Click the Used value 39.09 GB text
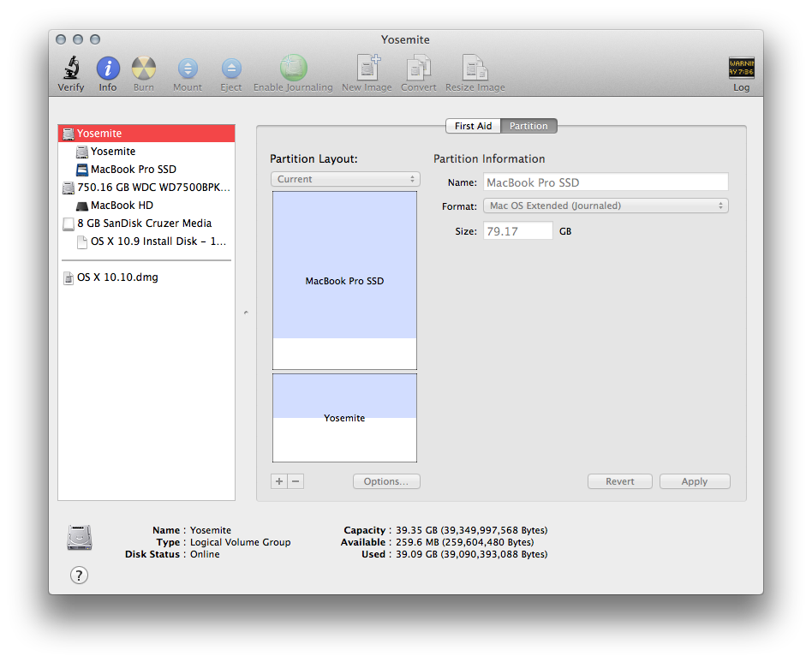Image resolution: width=812 pixels, height=662 pixels. click(x=471, y=554)
